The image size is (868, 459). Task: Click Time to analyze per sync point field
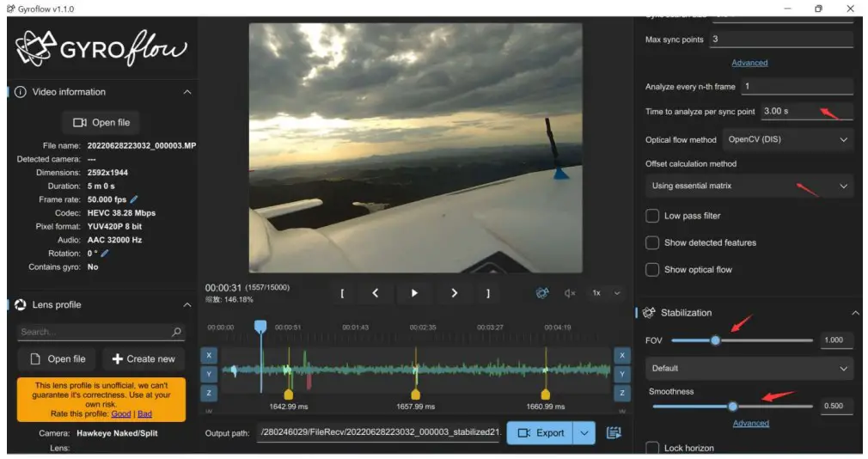click(807, 111)
